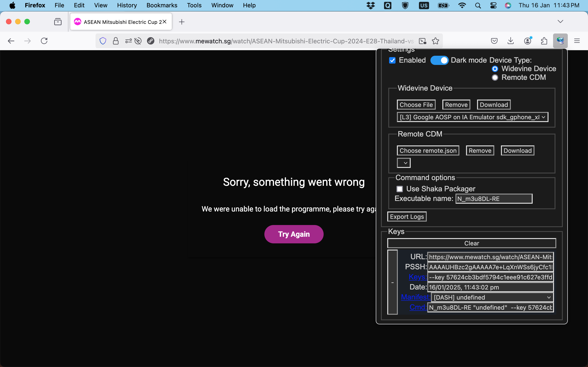Open the Extensions puzzle piece icon
The height and width of the screenshot is (367, 588).
pyautogui.click(x=544, y=41)
